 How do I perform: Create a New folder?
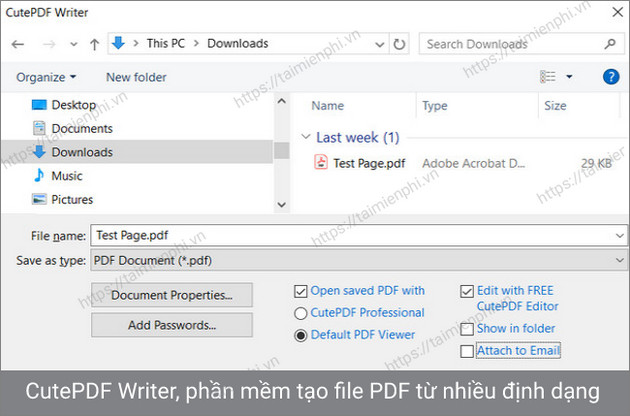[x=136, y=77]
